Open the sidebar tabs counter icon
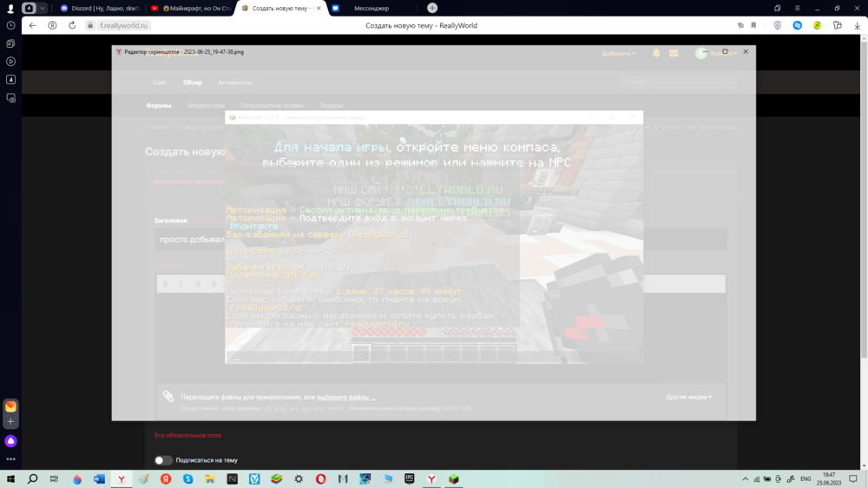This screenshot has height=488, width=868. pos(10,80)
